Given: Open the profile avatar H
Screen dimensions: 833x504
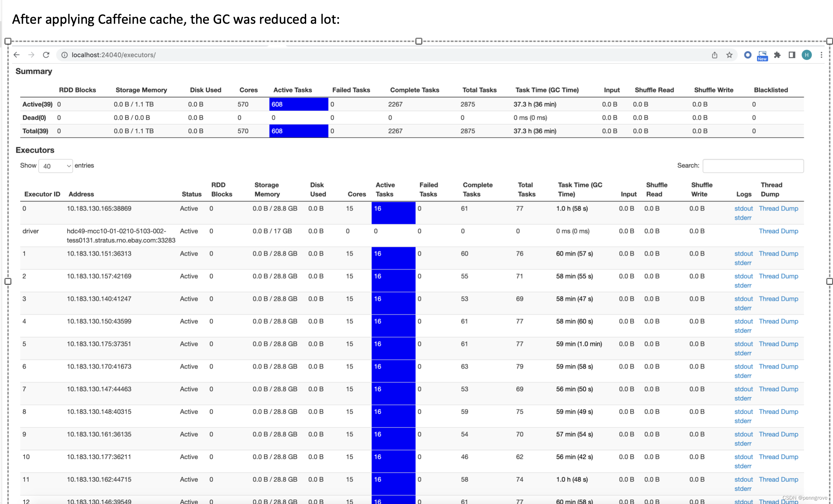Looking at the screenshot, I should point(807,55).
